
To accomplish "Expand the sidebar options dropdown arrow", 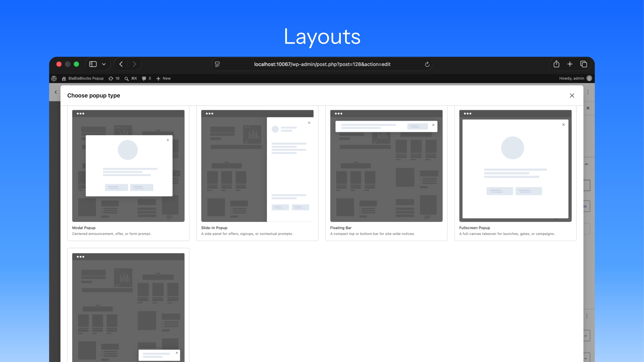I will (x=104, y=64).
